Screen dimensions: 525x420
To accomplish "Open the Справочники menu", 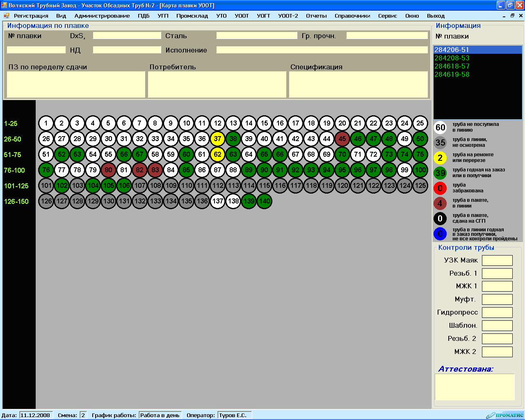I will [x=352, y=16].
